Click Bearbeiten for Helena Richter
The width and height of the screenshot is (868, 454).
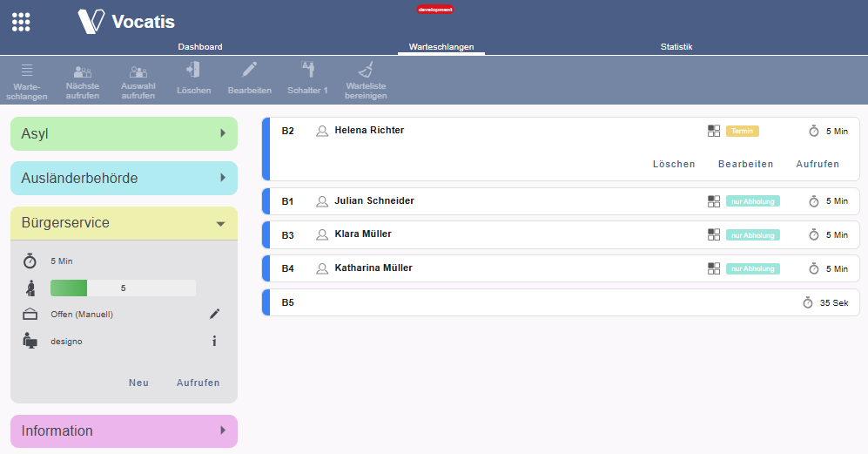(745, 164)
